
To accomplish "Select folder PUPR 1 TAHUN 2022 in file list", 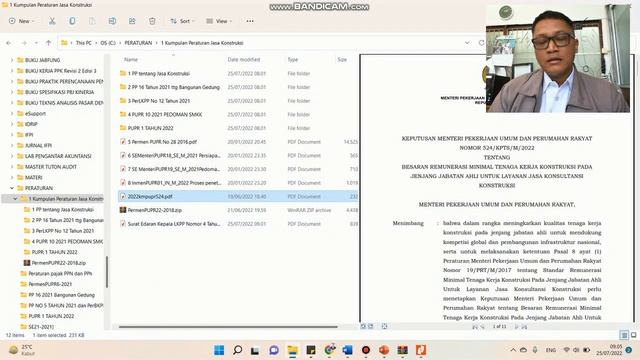I will [x=150, y=128].
